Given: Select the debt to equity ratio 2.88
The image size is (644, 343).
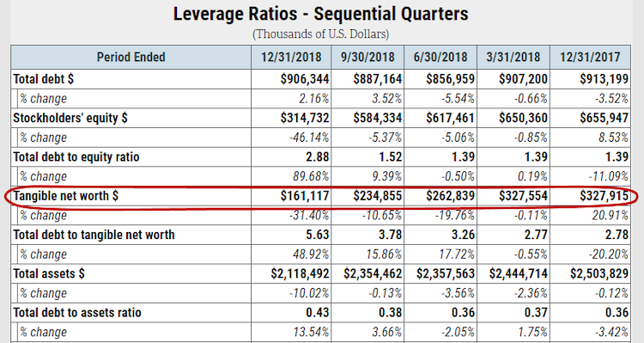Looking at the screenshot, I should point(318,157).
